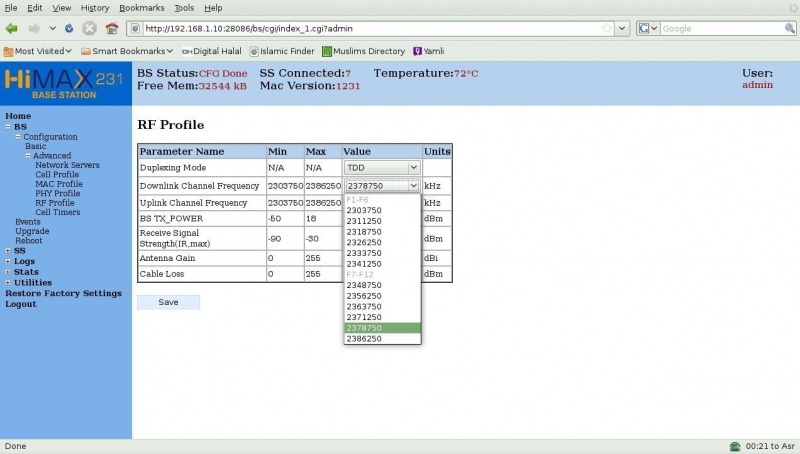Go to browser Home icon

[111, 28]
